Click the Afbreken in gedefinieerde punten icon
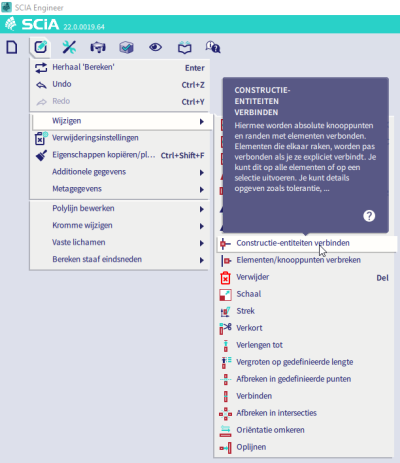 [226, 379]
